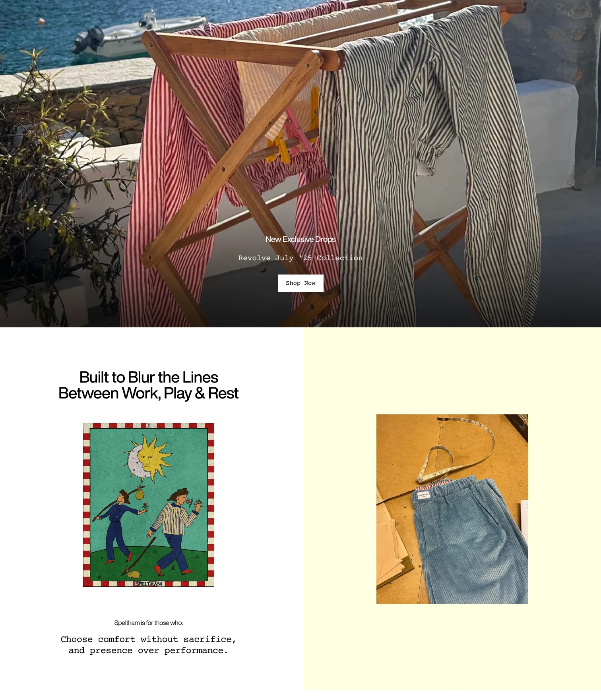This screenshot has height=700, width=601.
Task: Click the figure carrying a bindle stick
Action: pos(119,524)
